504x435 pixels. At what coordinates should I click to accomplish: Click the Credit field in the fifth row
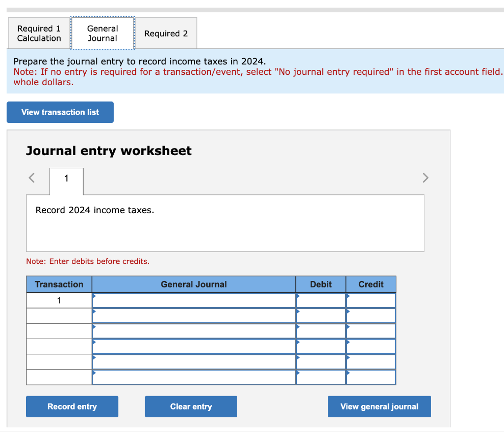pyautogui.click(x=371, y=362)
